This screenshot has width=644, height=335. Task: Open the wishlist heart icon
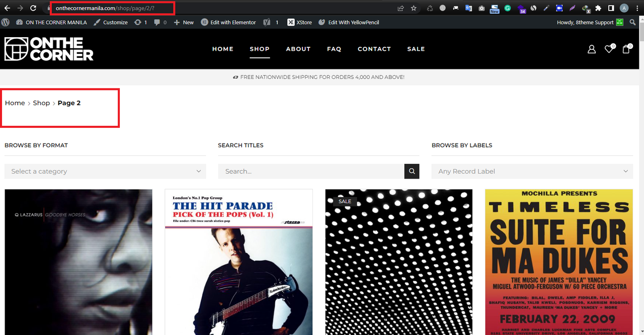pyautogui.click(x=609, y=49)
